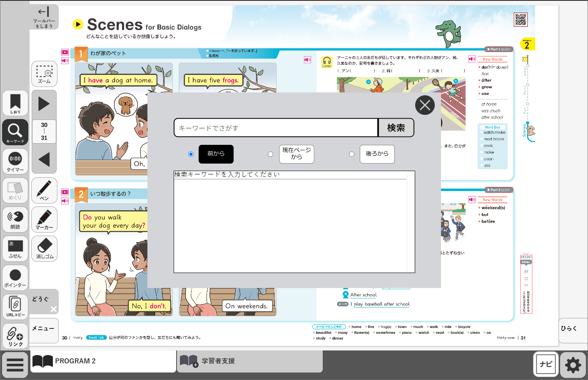Image resolution: width=588 pixels, height=380 pixels.
Task: Select the 前から radio button
Action: (x=191, y=154)
